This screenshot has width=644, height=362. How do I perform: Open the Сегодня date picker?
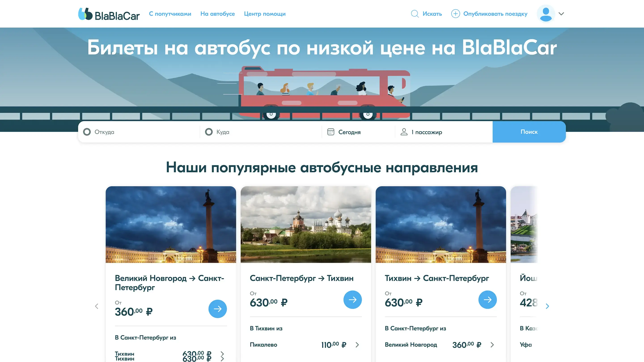[x=349, y=132]
